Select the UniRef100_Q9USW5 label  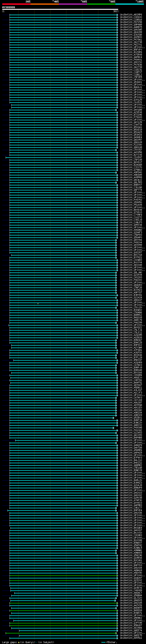pos(131,30)
